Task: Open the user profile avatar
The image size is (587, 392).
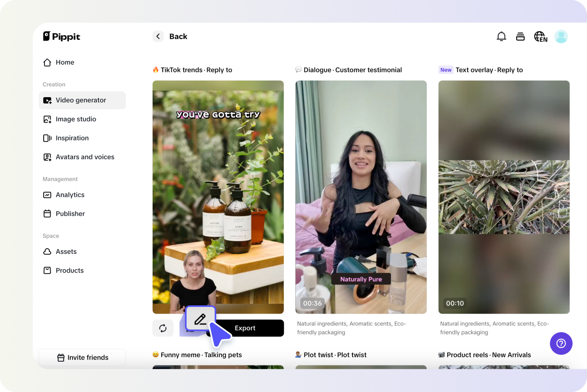Action: [561, 36]
